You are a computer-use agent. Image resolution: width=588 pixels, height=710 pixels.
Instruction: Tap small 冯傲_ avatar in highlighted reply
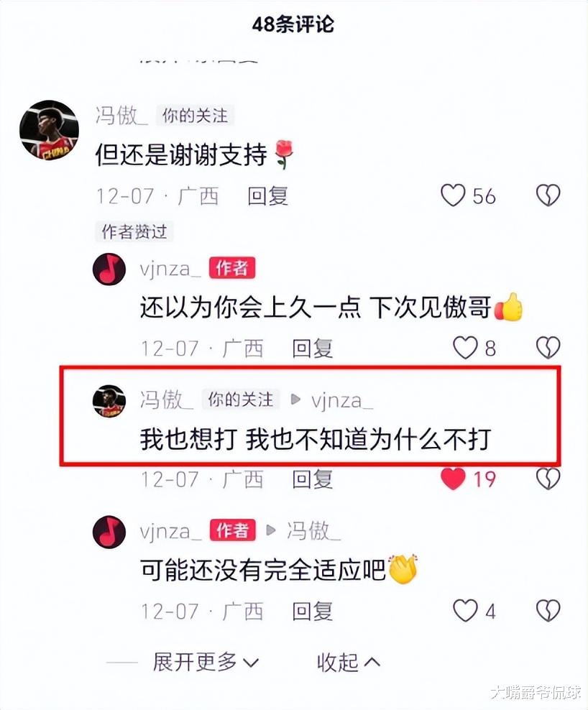(109, 401)
